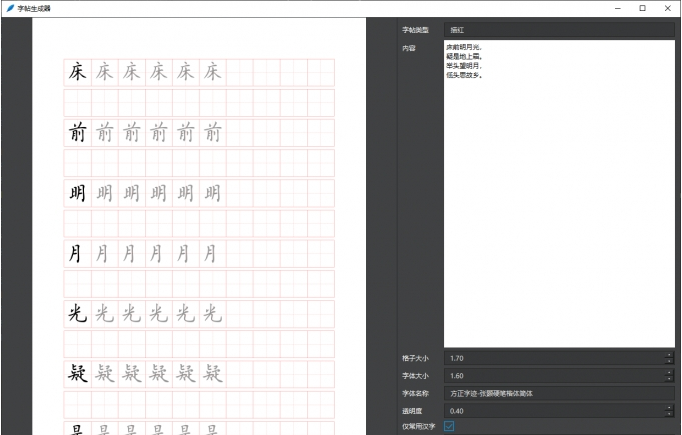The height and width of the screenshot is (435, 682).
Task: Click the 透明度 value field 0.40
Action: (552, 409)
